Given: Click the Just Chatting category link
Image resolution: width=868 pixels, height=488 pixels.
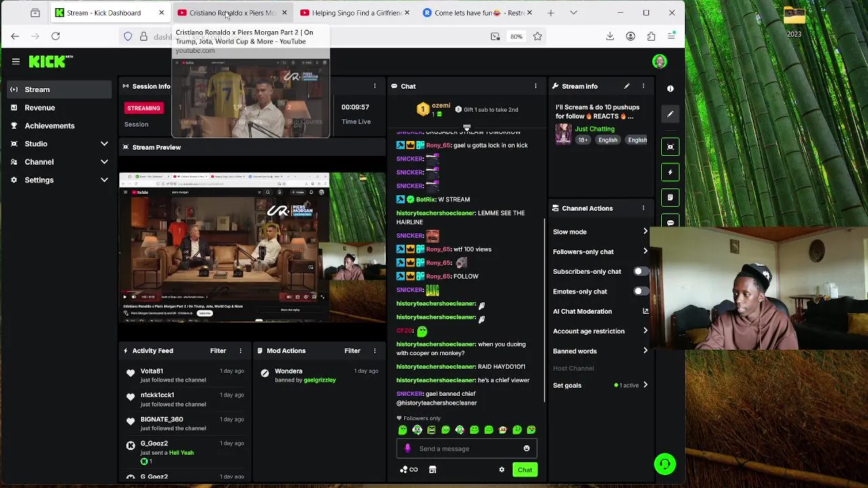Looking at the screenshot, I should tap(595, 129).
